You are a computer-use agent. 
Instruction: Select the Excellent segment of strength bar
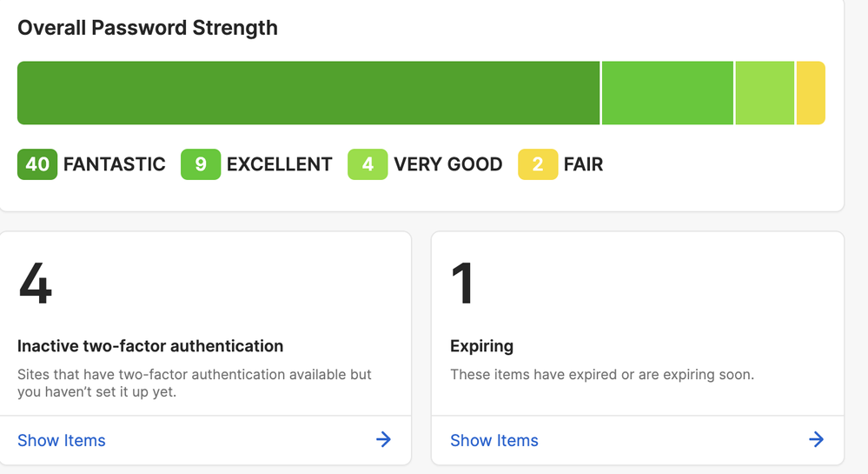coord(667,93)
